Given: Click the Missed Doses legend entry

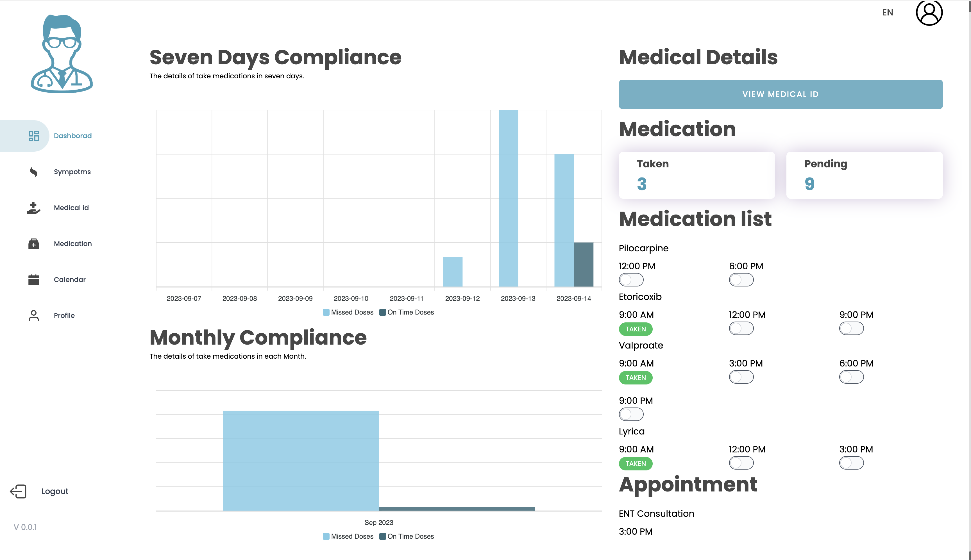Looking at the screenshot, I should point(348,312).
